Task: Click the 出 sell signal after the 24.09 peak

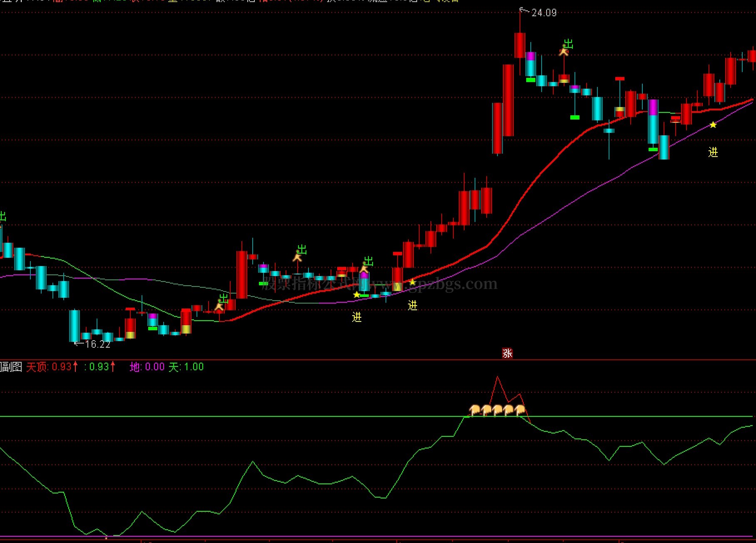Action: (x=568, y=44)
